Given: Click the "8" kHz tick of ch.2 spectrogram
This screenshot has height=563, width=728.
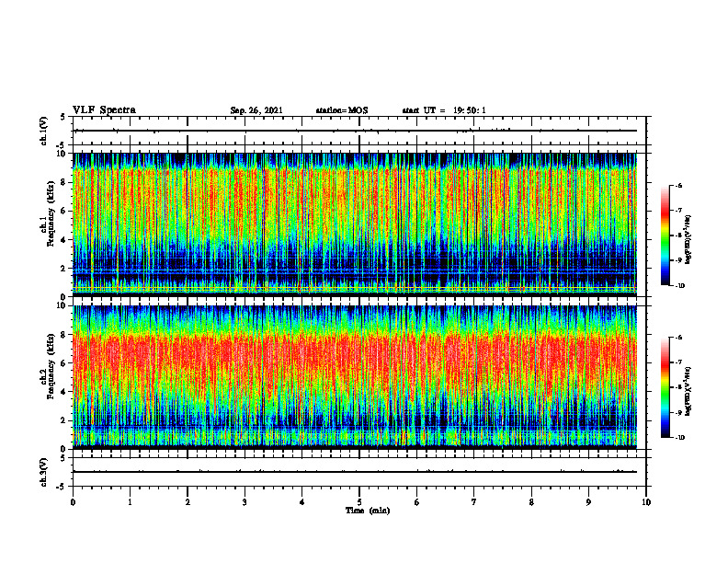Looking at the screenshot, I should coord(64,335).
